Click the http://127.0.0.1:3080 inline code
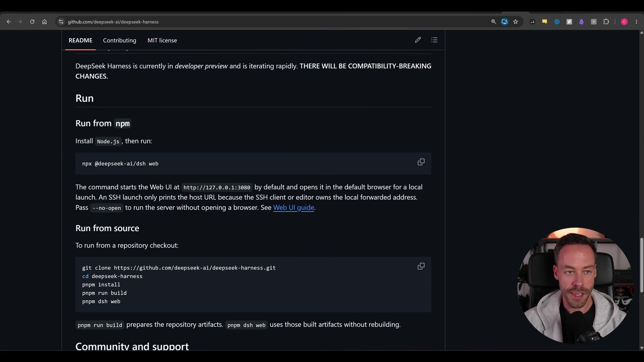The height and width of the screenshot is (362, 644). (x=217, y=187)
